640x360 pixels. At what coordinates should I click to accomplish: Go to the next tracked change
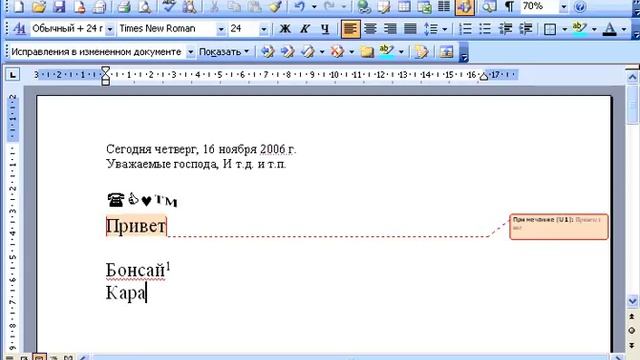tap(288, 51)
